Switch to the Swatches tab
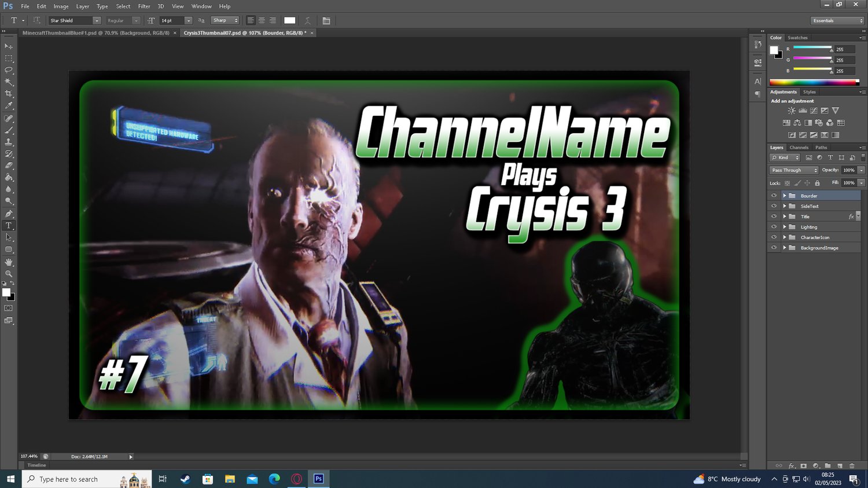The image size is (868, 488). coord(797,38)
